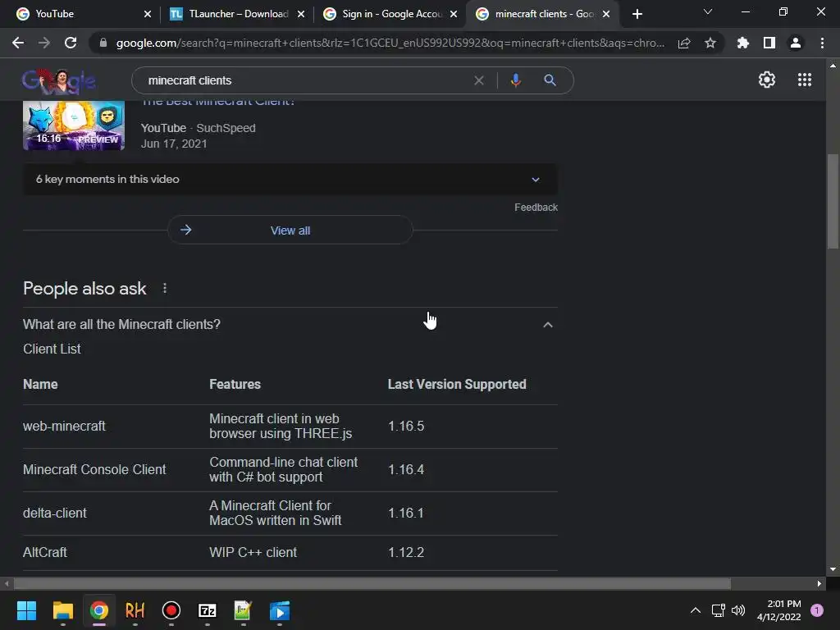Screen dimensions: 840x630
Task: Reload the current page
Action: click(71, 43)
